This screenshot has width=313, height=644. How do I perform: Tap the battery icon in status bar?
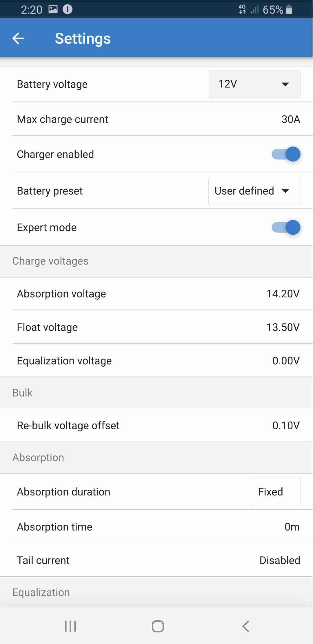[289, 9]
